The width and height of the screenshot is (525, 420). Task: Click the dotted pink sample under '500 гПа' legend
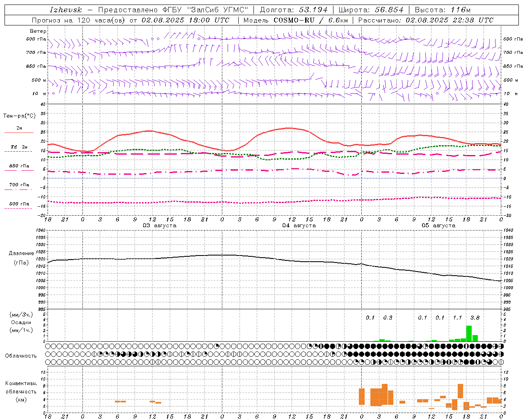tap(18, 208)
